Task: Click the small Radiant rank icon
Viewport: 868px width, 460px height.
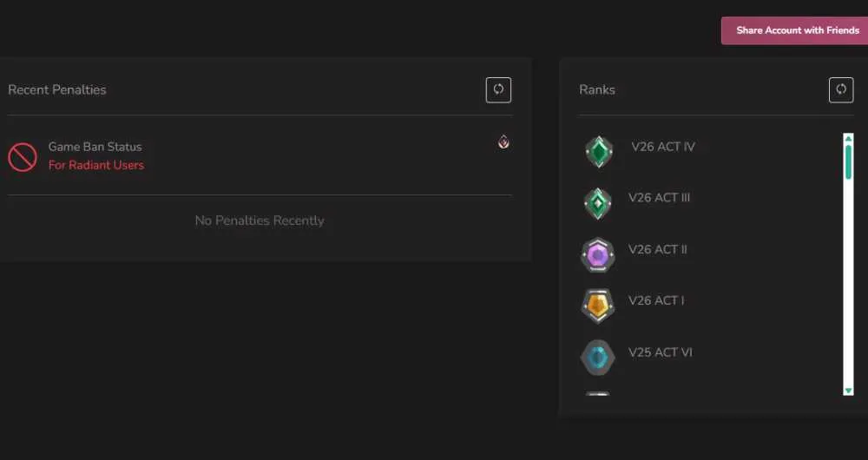Action: pos(503,142)
